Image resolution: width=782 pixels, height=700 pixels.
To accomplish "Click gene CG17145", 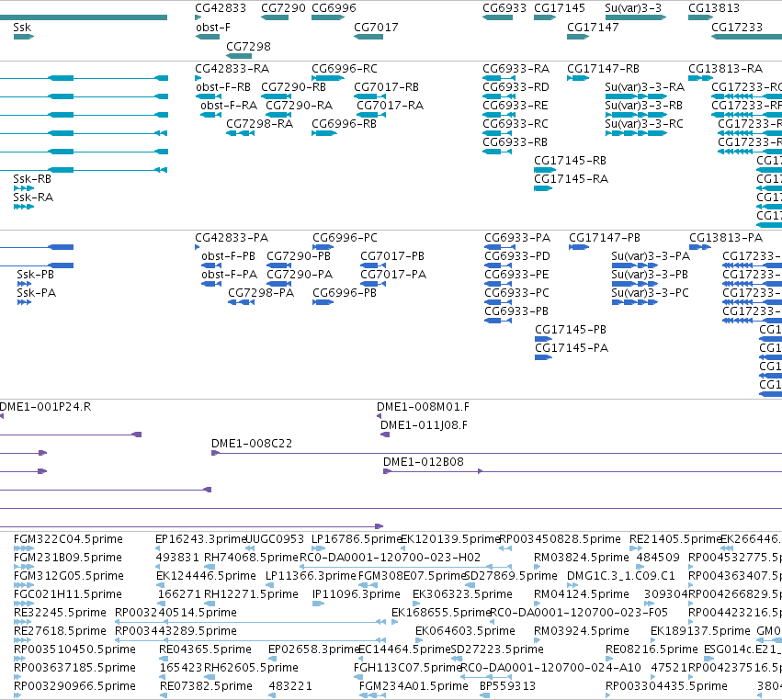I will 545,17.
